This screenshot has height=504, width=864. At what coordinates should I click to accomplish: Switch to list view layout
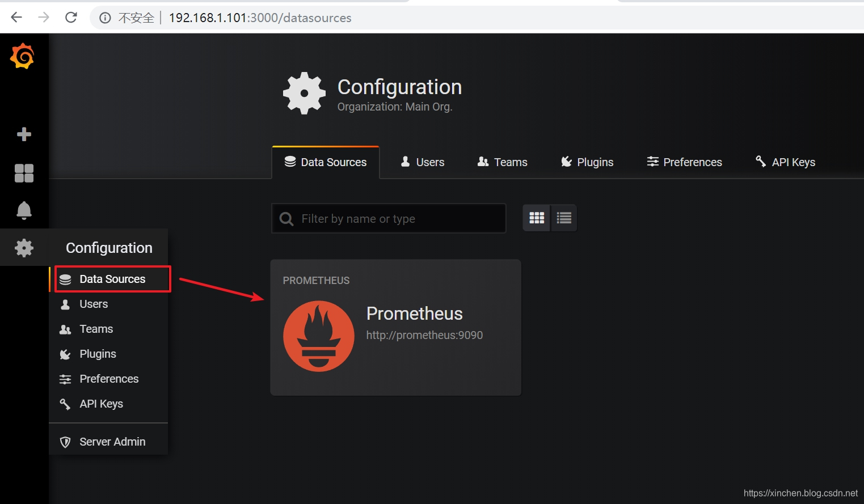(564, 218)
